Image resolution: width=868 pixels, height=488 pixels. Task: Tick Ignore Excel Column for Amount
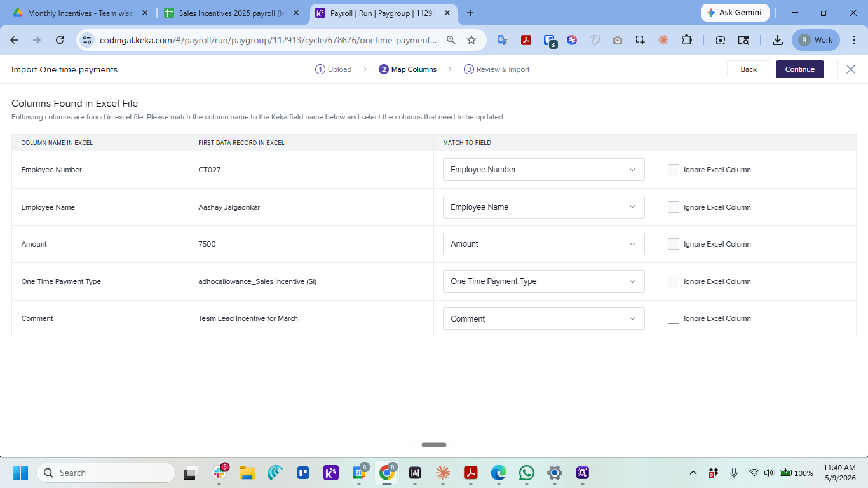click(x=674, y=244)
